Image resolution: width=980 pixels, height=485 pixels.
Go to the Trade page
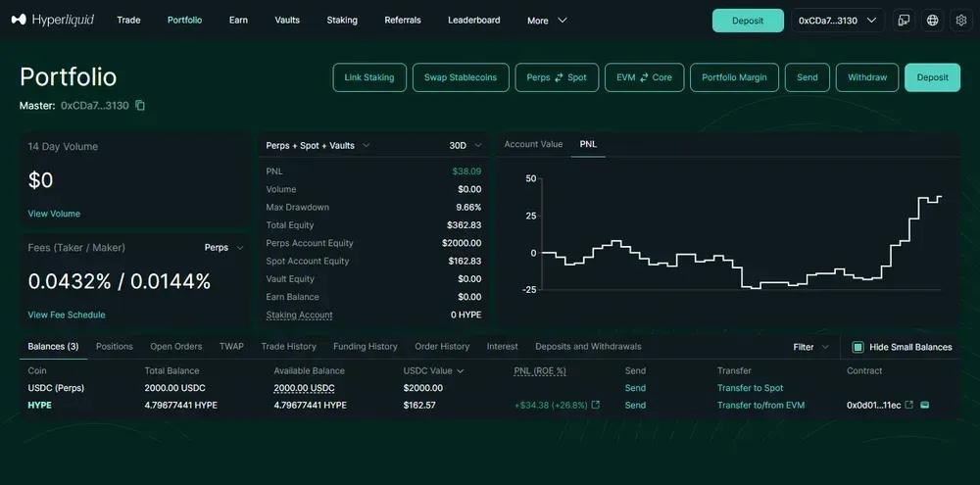click(128, 20)
